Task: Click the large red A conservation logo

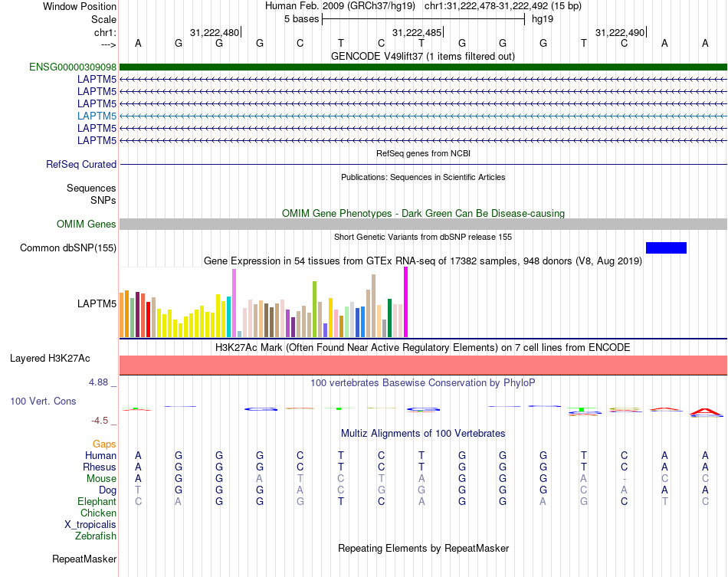Action: tap(706, 411)
